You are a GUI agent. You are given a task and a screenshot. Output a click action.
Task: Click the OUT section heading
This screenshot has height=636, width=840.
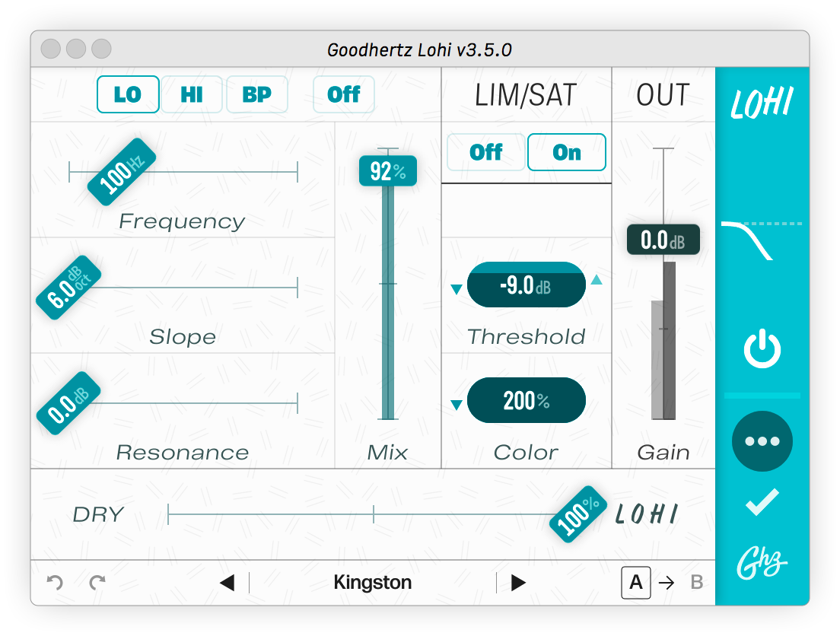(x=663, y=95)
